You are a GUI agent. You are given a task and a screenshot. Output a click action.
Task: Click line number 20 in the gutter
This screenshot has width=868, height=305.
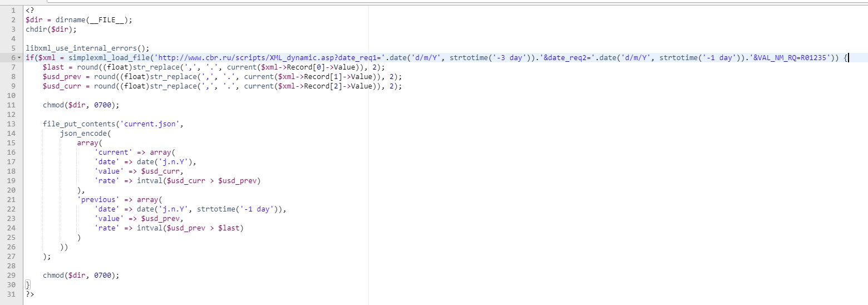(x=11, y=190)
